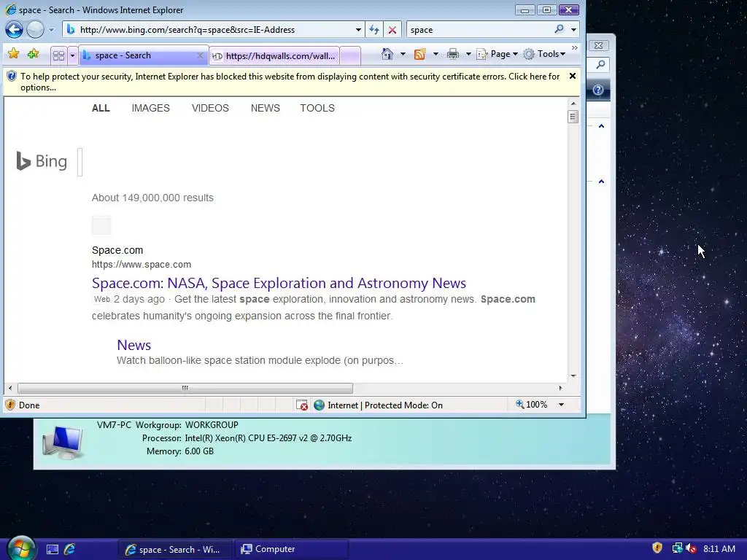747x560 pixels.
Task: Click the horizontal scrollbar thumb
Action: pyautogui.click(x=185, y=388)
